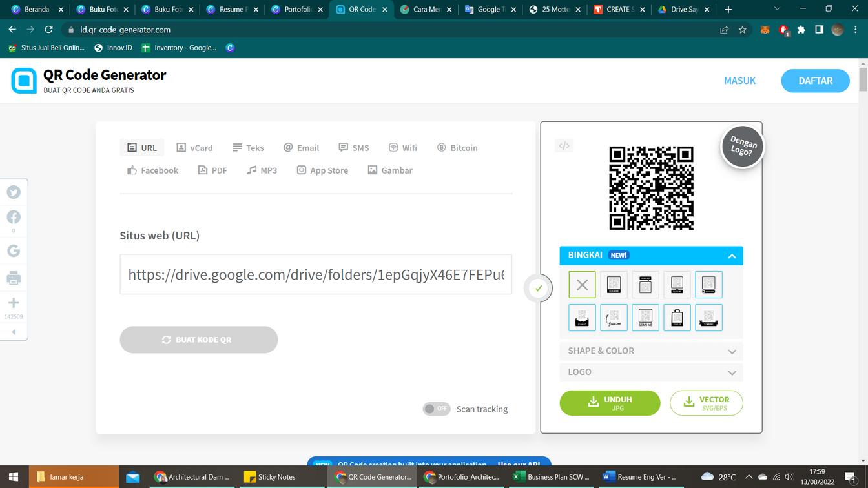Viewport: 868px width, 488px height.
Task: Click the share page icon in address bar
Action: pyautogui.click(x=725, y=30)
